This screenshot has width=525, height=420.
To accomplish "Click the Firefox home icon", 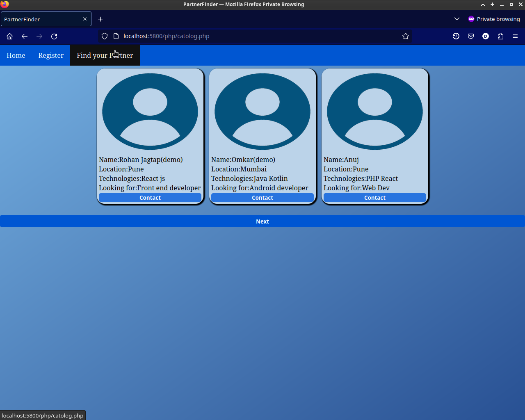I will [10, 36].
